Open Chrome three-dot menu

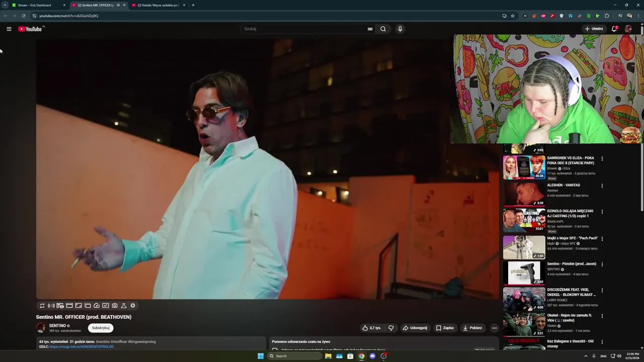tap(638, 16)
